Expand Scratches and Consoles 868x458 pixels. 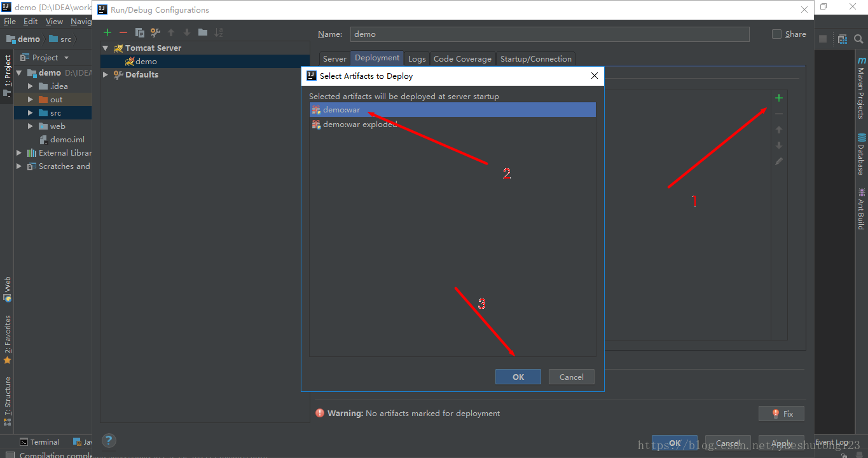19,166
